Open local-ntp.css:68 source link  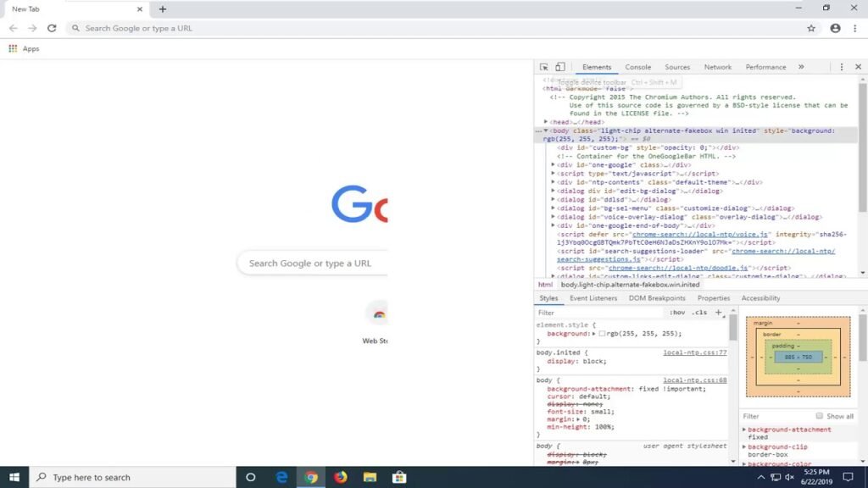pos(695,380)
